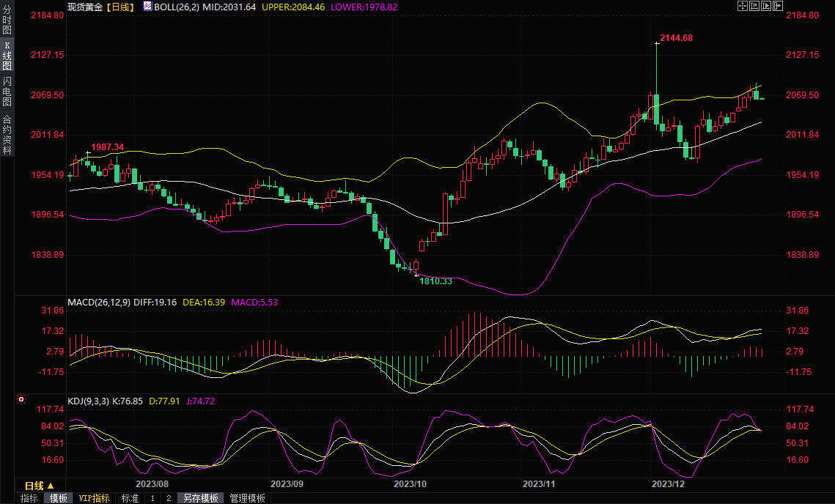Select the K线图 sidebar tab

[x=7, y=55]
